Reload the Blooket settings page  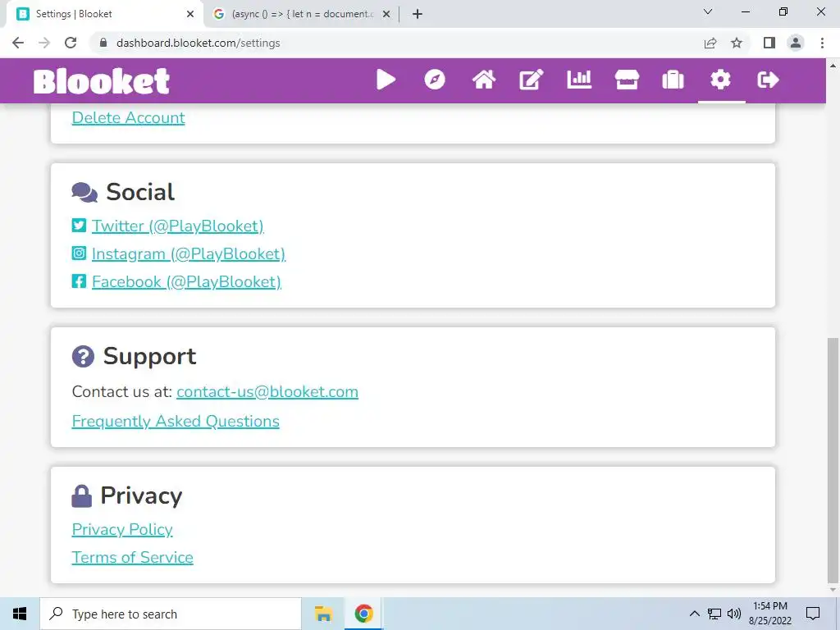click(x=71, y=43)
